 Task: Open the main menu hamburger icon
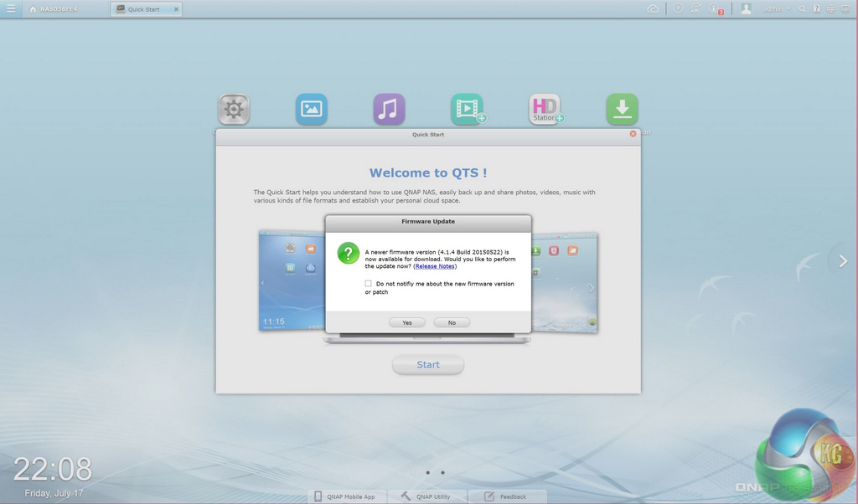coord(11,8)
